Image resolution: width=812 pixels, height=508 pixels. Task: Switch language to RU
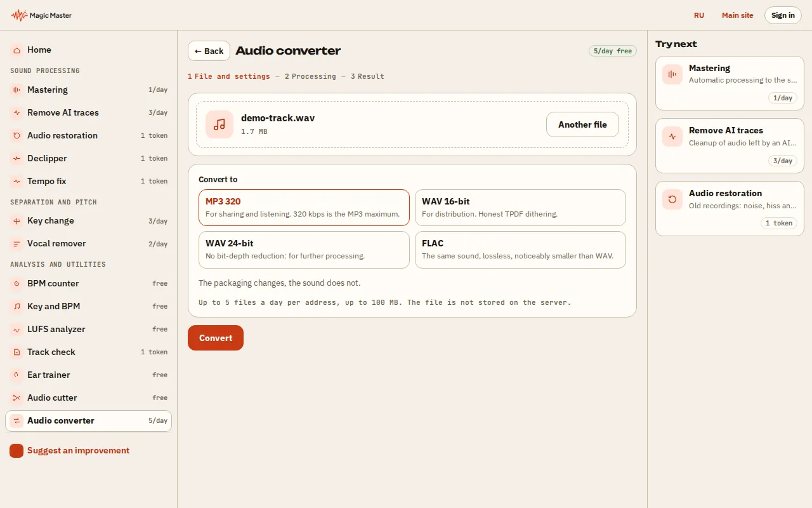pos(699,15)
